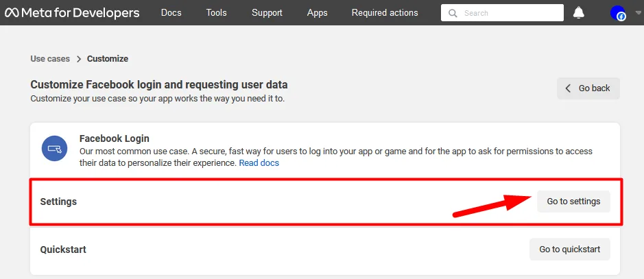The height and width of the screenshot is (279, 644).
Task: Navigate to Use cases breadcrumb
Action: tap(50, 59)
